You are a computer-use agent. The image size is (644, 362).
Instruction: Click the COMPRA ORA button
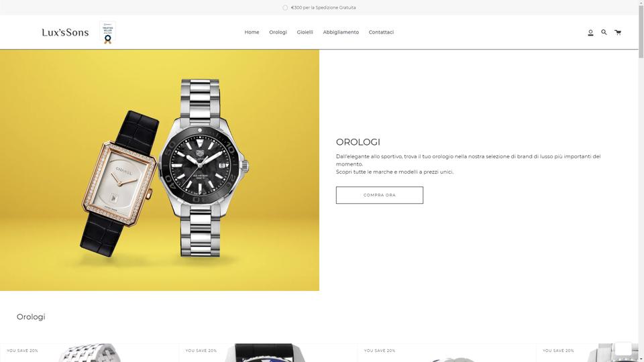pos(380,195)
